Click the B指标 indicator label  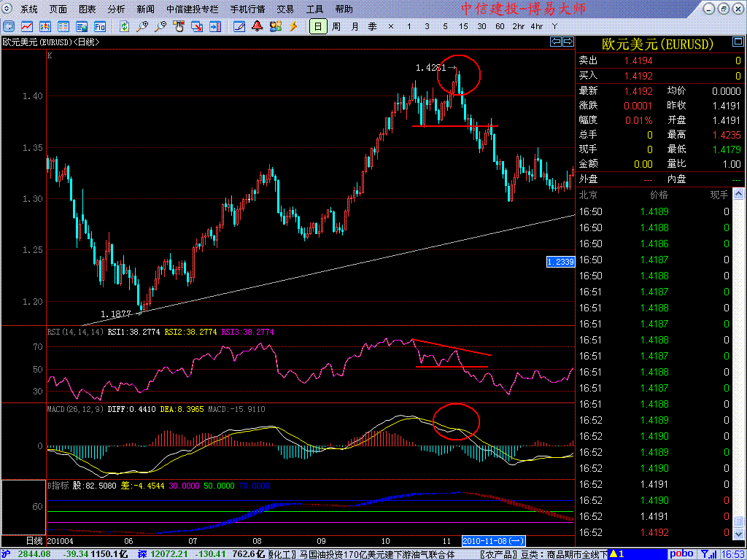(58, 486)
